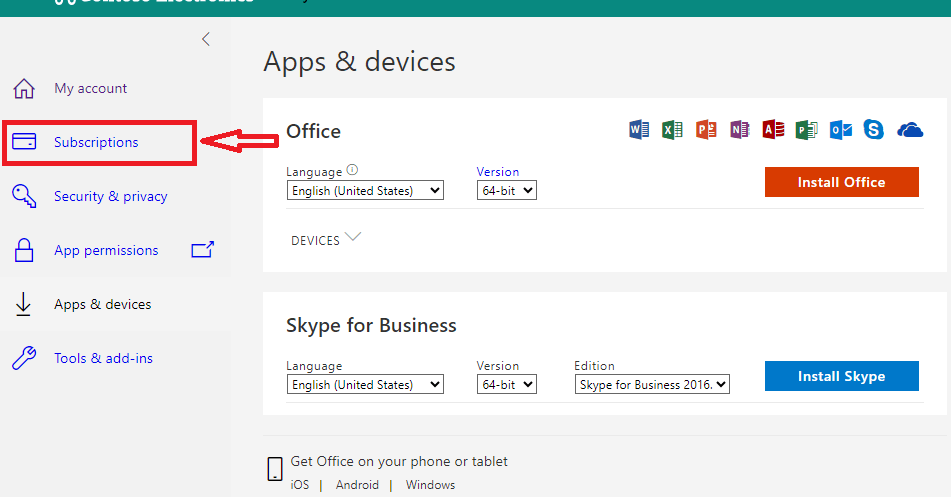The height and width of the screenshot is (497, 951).
Task: Click the phone icon beside Get Office
Action: click(x=275, y=469)
